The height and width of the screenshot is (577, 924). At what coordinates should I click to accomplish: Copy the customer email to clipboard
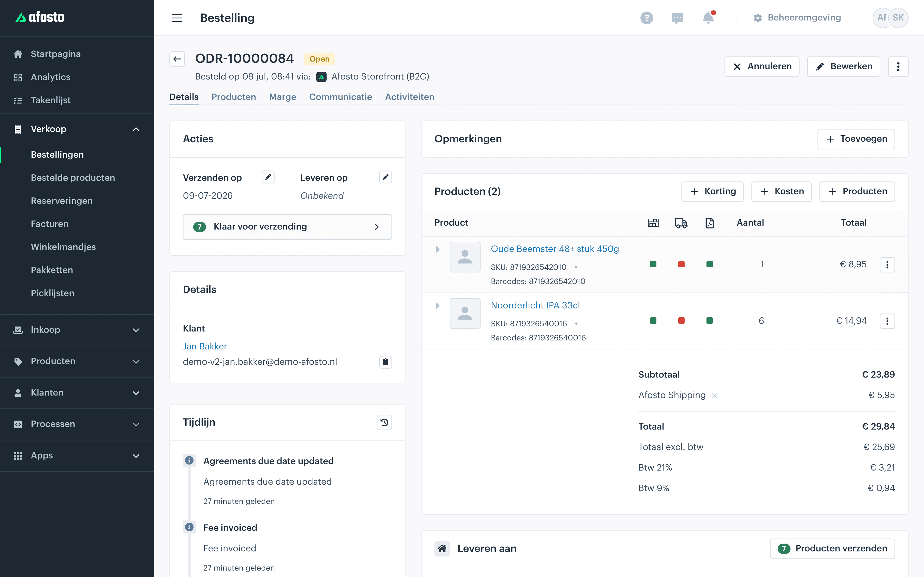coord(385,362)
